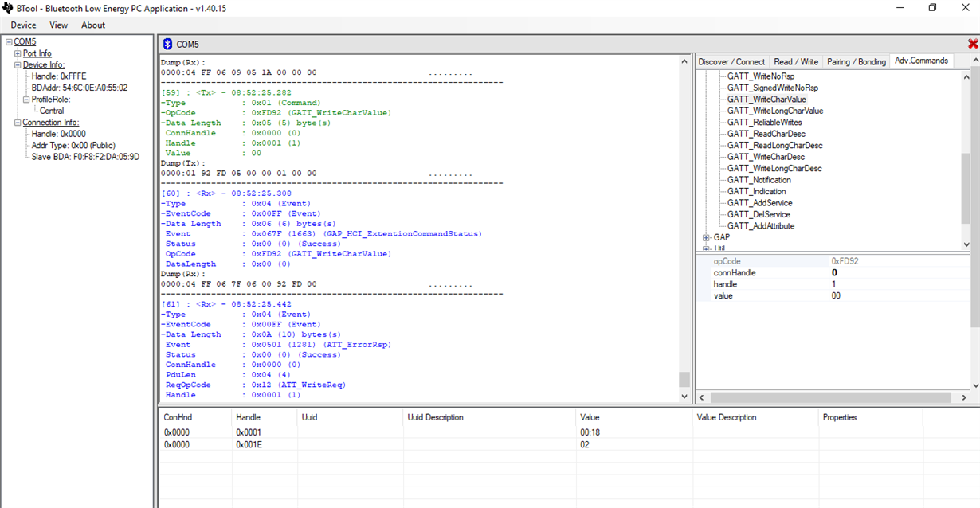Open the View menu
This screenshot has height=508, width=980.
pos(59,25)
